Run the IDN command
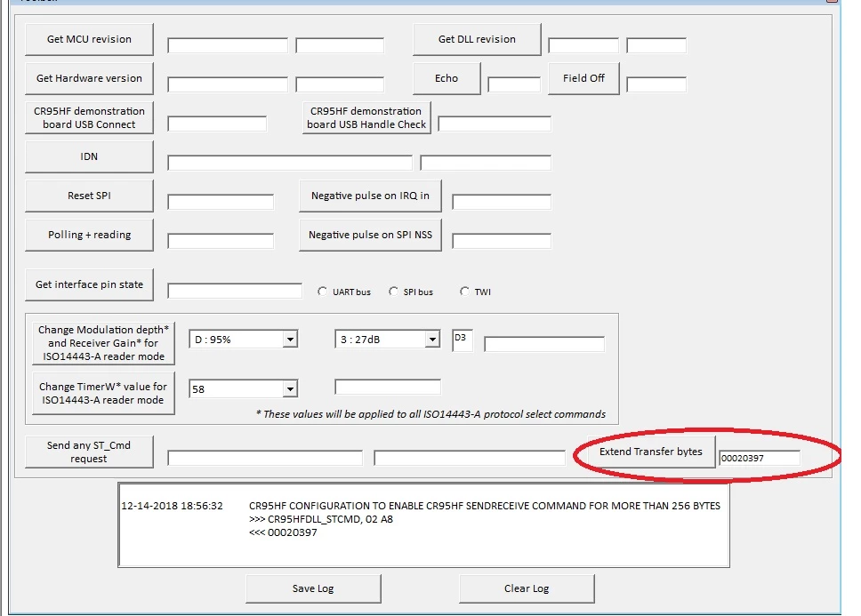The width and height of the screenshot is (861, 616). pos(89,156)
